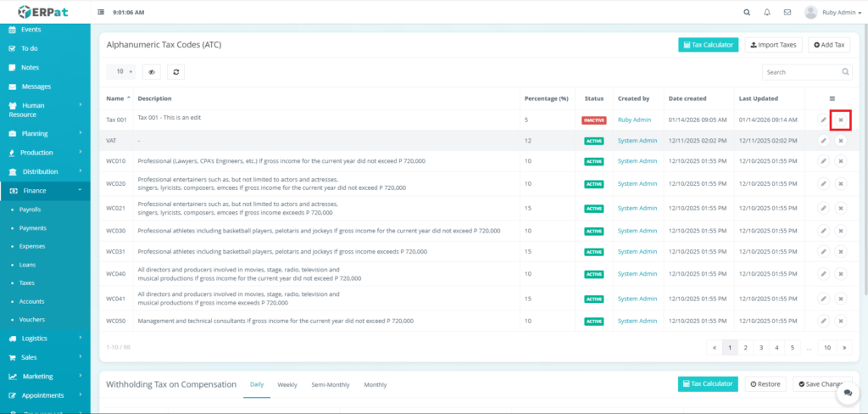This screenshot has width=868, height=414.
Task: Click the refresh table icon button
Action: point(175,72)
